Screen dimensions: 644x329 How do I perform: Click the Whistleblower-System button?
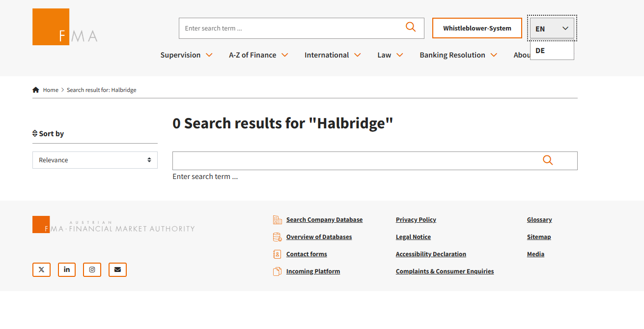(477, 28)
